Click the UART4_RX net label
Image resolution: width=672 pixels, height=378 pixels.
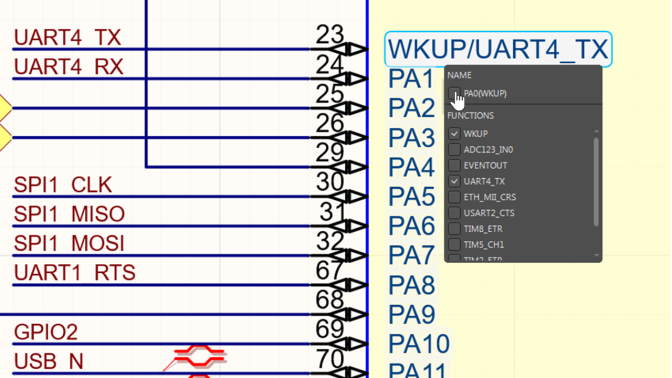click(69, 67)
